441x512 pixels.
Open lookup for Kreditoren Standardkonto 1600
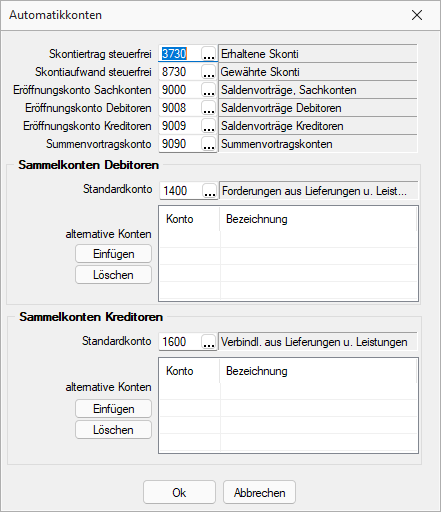209,342
